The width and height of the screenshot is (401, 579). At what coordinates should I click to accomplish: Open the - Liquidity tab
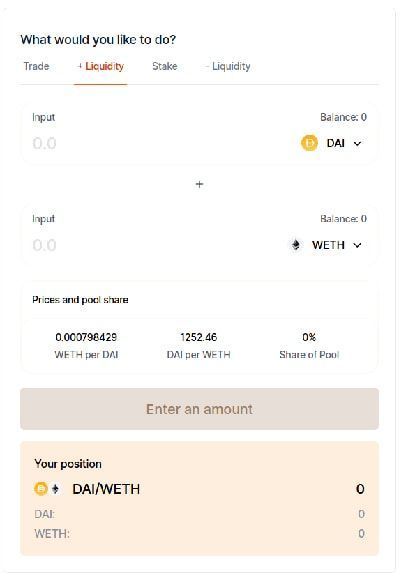point(228,66)
